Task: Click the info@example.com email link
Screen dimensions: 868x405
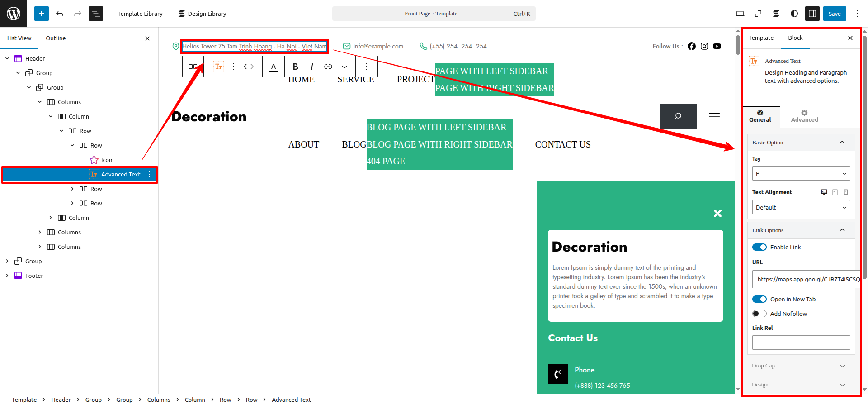Action: coord(378,46)
